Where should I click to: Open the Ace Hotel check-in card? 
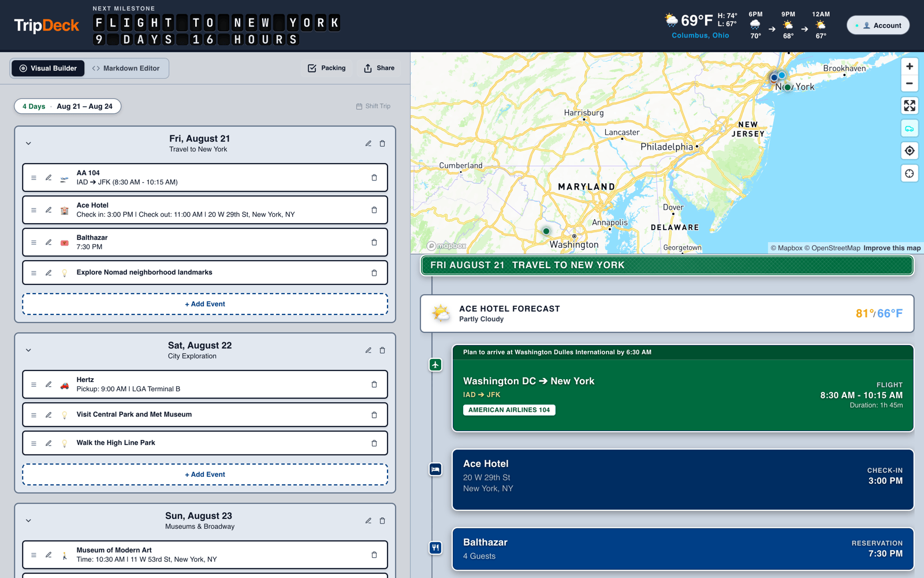pos(683,480)
